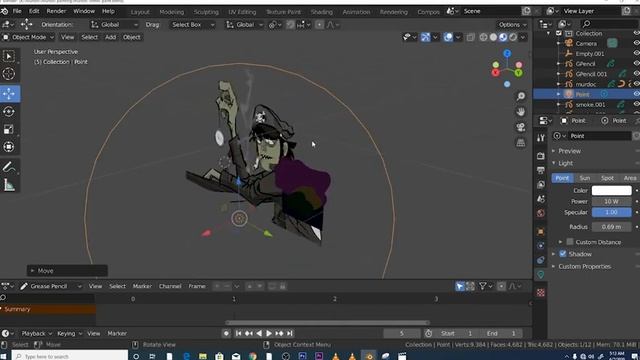
Task: Set light type to Spot
Action: 607,178
